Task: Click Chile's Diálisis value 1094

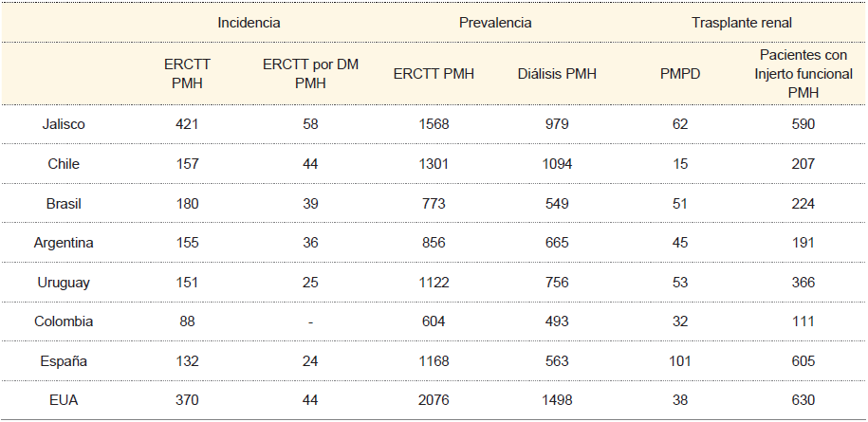Action: point(558,164)
